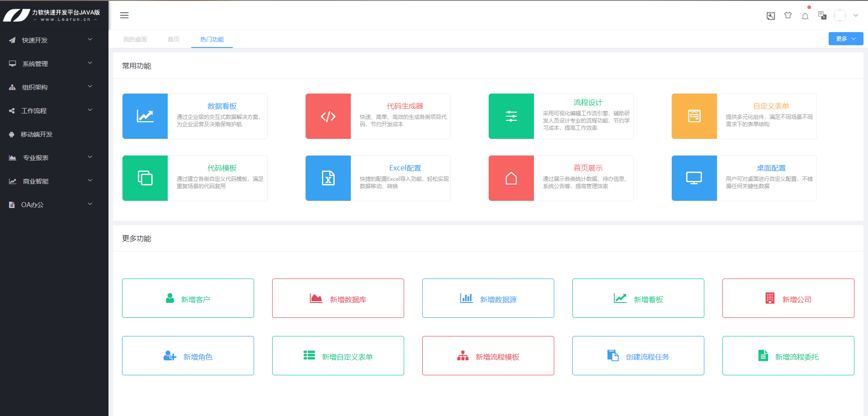Toggle the hamburger sidebar collapse icon
This screenshot has width=868, height=416.
point(124,15)
